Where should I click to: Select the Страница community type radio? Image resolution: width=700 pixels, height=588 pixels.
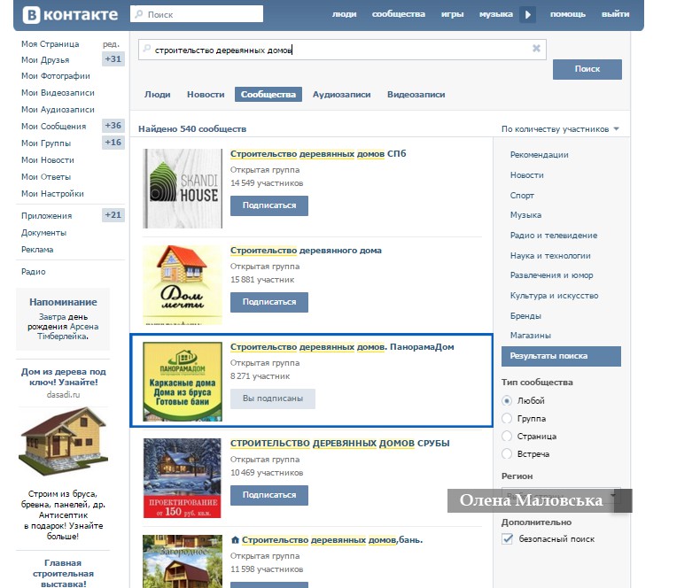pyautogui.click(x=507, y=436)
